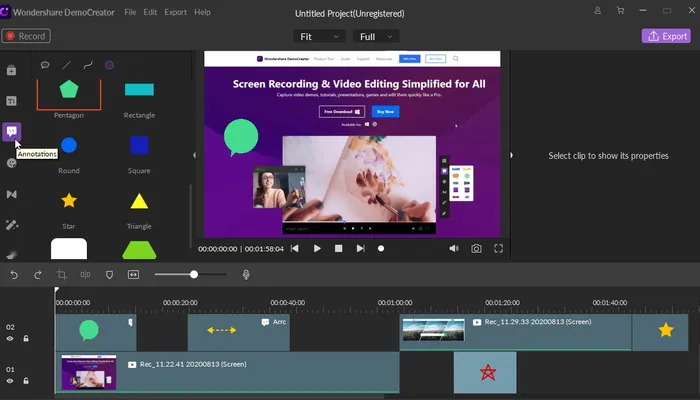This screenshot has height=400, width=700.
Task: Take a snapshot with the camera icon
Action: [476, 249]
